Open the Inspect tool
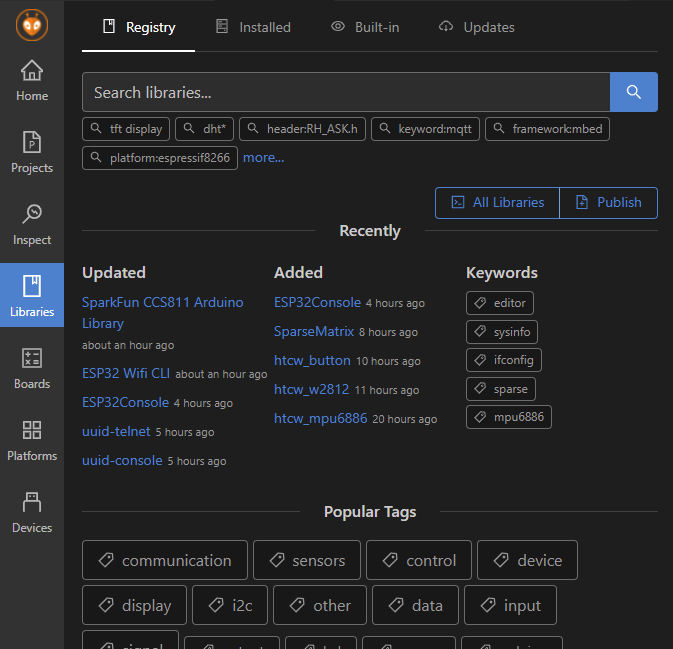This screenshot has height=649, width=673. 32,225
